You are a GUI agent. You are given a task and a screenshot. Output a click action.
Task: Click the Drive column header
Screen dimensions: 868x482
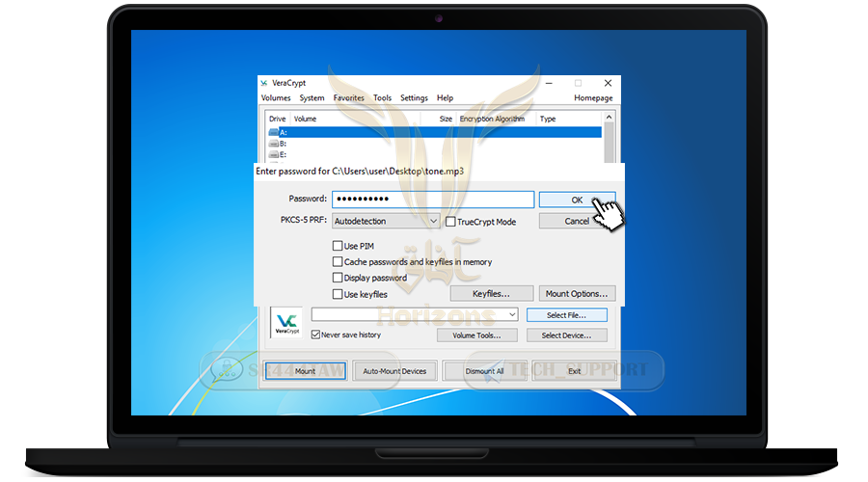278,119
